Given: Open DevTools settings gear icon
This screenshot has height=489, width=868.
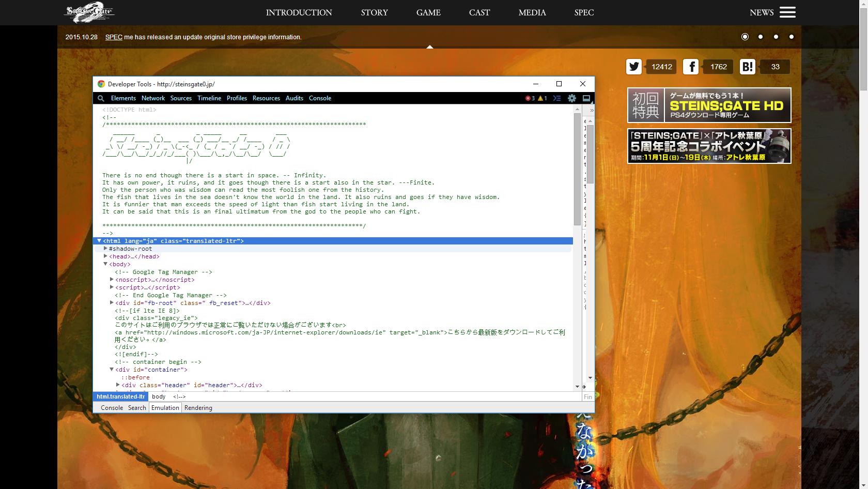Looking at the screenshot, I should [x=571, y=98].
